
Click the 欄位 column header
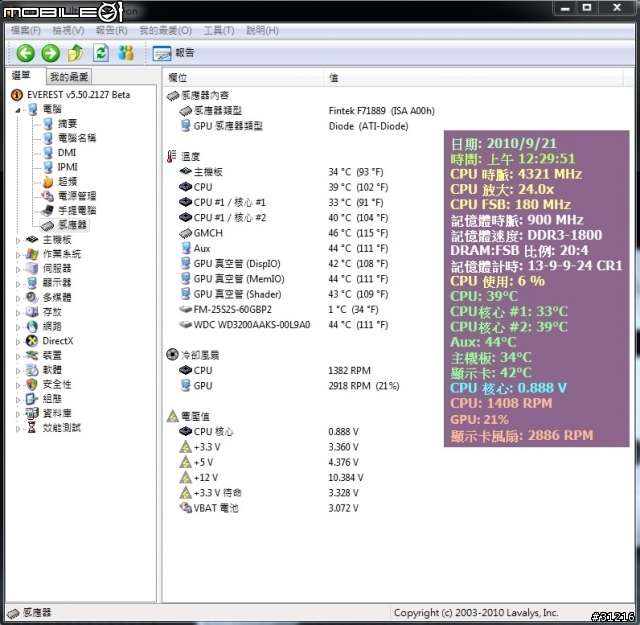pyautogui.click(x=243, y=78)
